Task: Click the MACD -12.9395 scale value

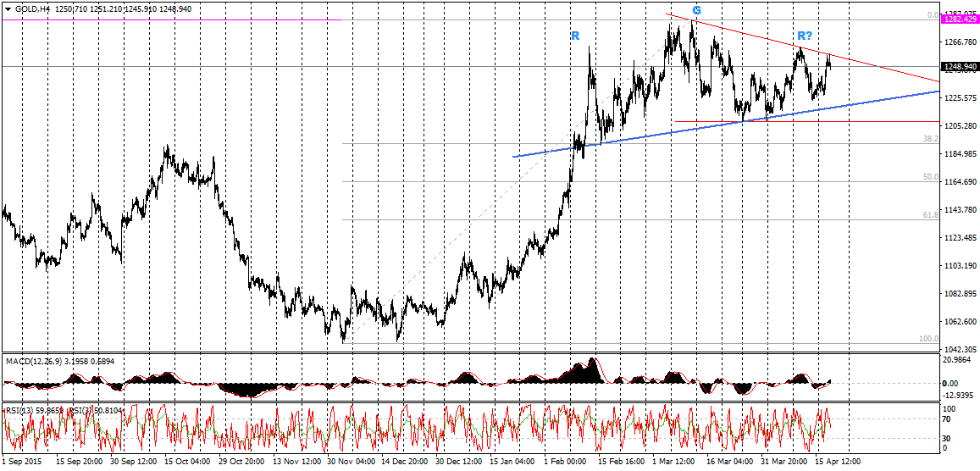Action: click(959, 396)
